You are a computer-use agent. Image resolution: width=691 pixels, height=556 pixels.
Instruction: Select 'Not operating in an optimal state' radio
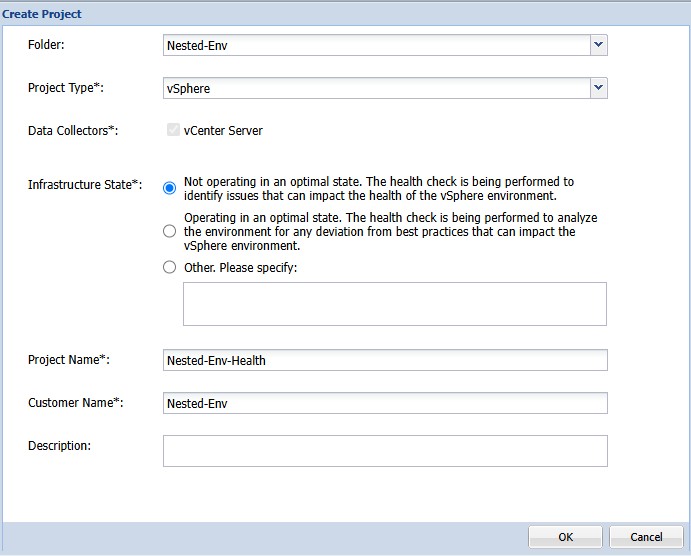pos(170,188)
